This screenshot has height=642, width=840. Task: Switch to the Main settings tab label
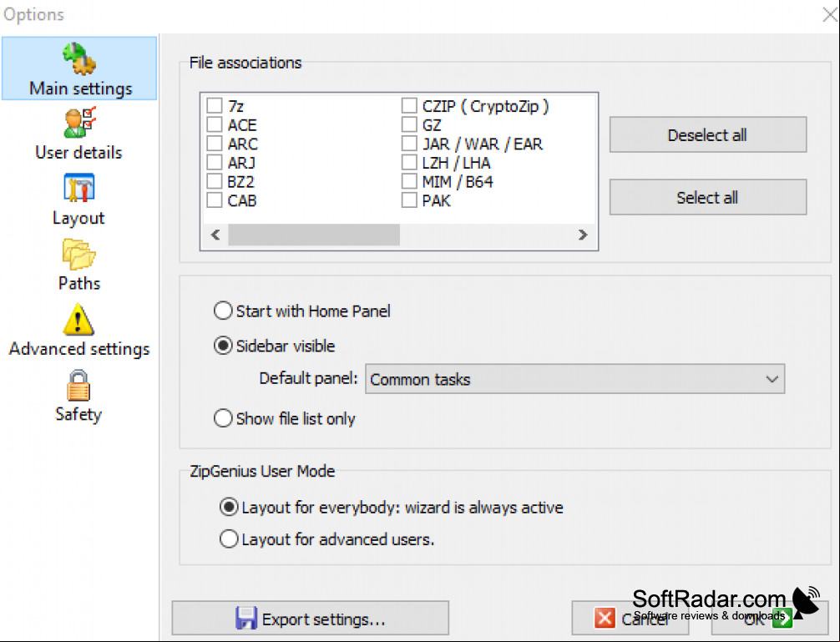[x=80, y=88]
